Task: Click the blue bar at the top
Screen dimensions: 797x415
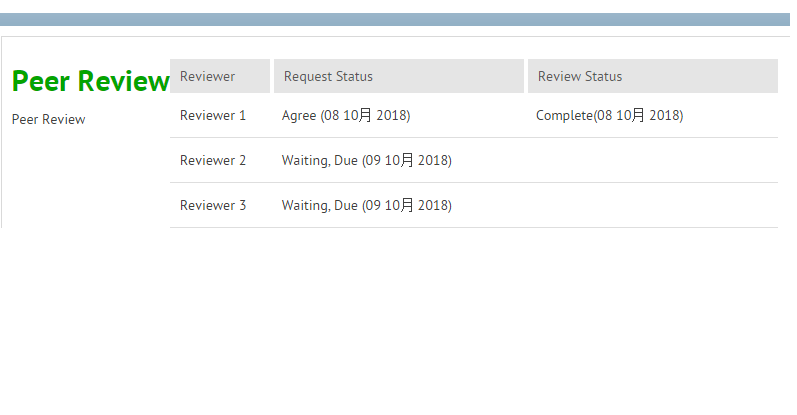Action: coord(398,19)
